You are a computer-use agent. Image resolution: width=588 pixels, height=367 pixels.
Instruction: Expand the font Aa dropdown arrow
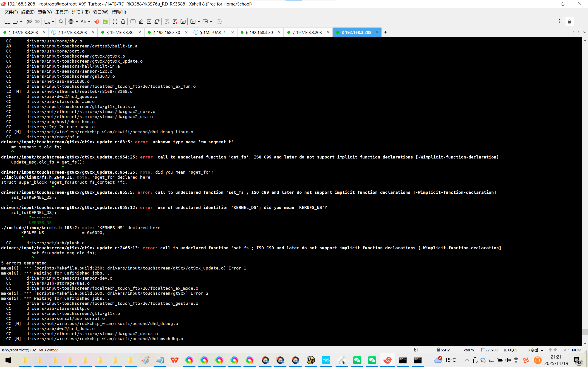(x=89, y=22)
